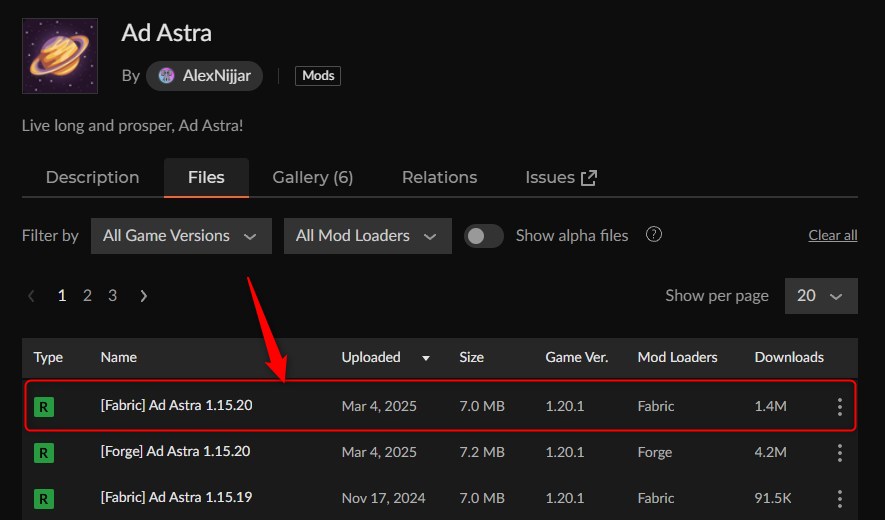
Task: Click the AlexNijjar avatar icon
Action: [x=167, y=76]
